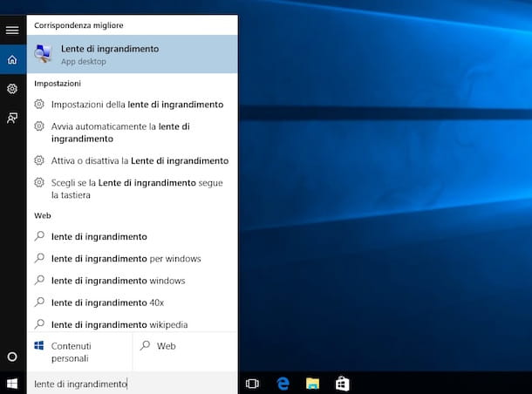Open the settings gear in sidebar
Viewport: 532px width, 394px height.
[x=12, y=89]
